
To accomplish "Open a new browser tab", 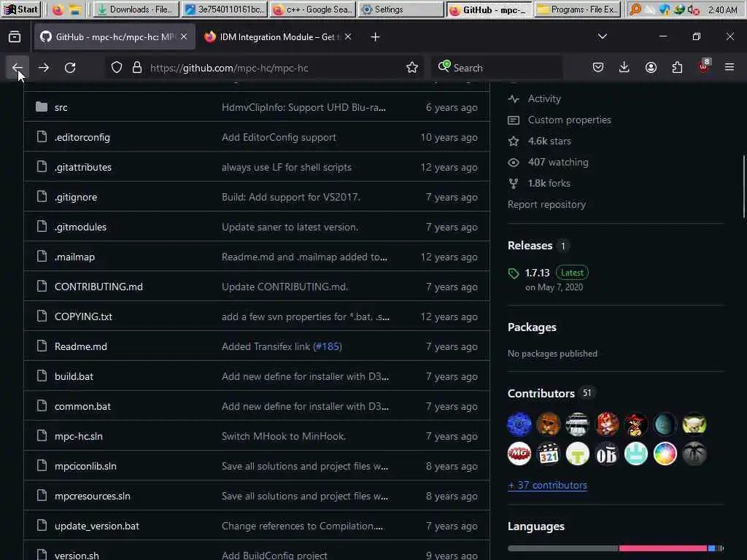I will click(375, 36).
